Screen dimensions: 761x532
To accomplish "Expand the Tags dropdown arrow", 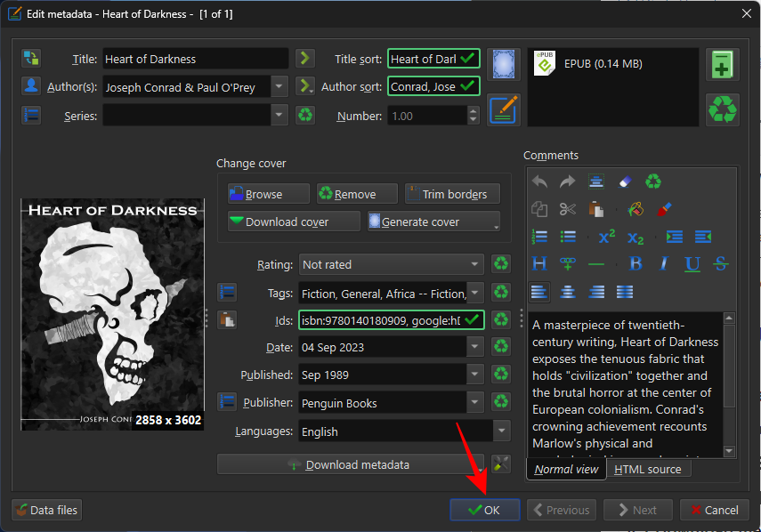I will tap(475, 293).
